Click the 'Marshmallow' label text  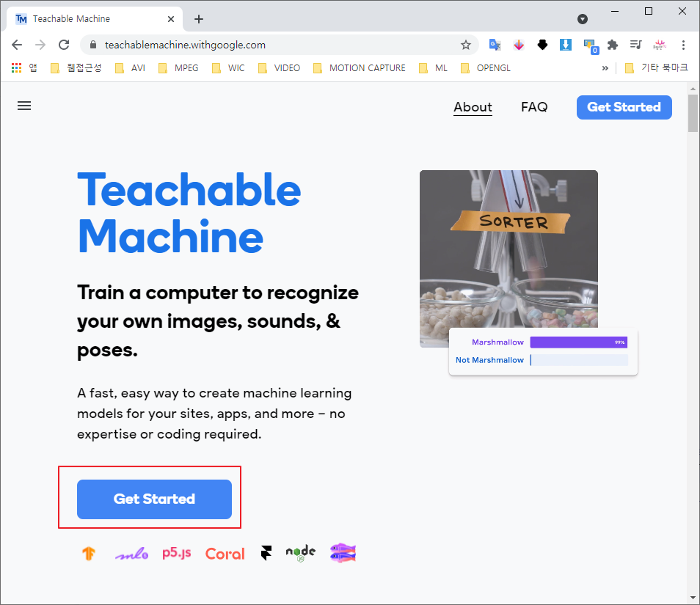point(497,342)
